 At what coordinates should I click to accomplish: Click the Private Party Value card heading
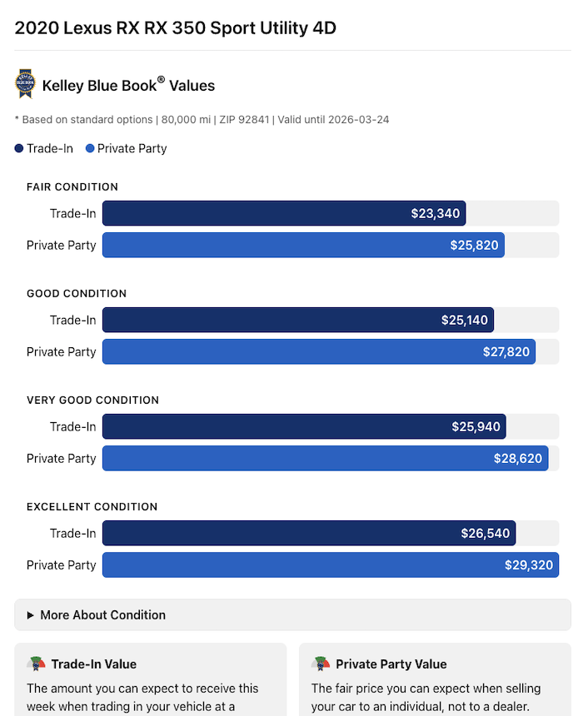pos(391,664)
